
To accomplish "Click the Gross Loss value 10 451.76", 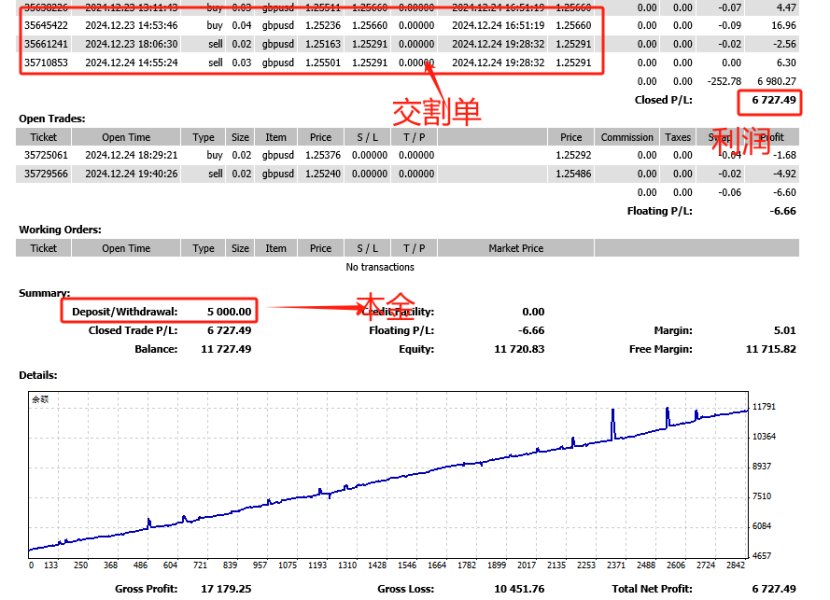I will click(x=518, y=588).
